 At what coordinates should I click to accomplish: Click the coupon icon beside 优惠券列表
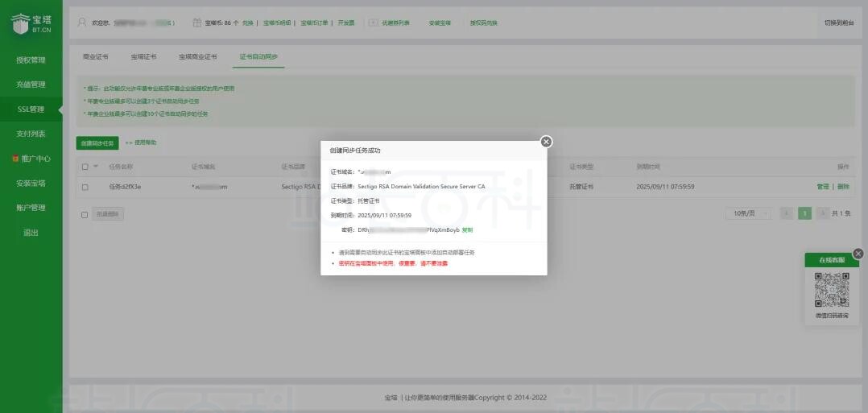[x=373, y=23]
